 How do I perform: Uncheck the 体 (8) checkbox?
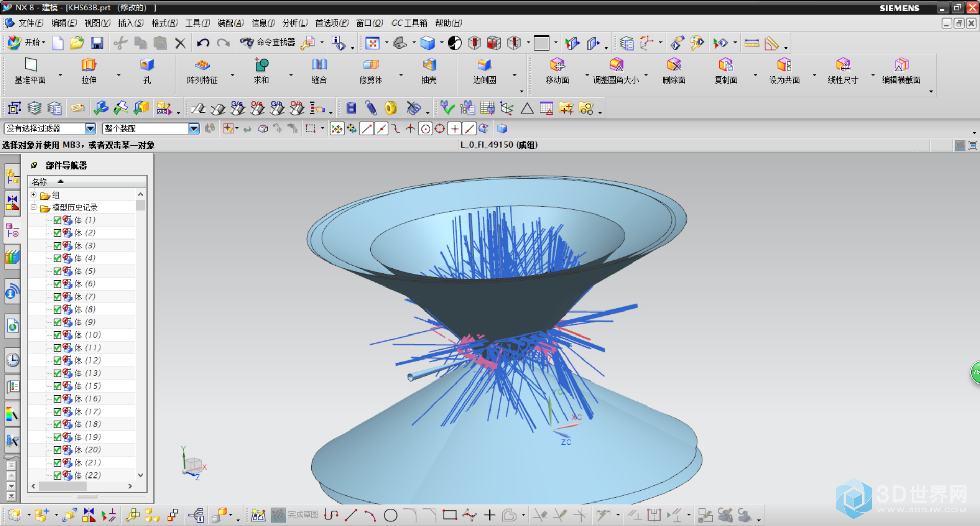pyautogui.click(x=57, y=309)
